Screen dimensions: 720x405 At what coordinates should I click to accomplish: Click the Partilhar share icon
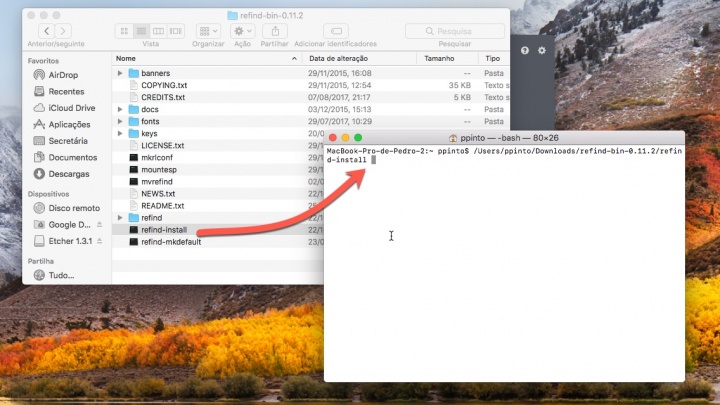(x=274, y=31)
